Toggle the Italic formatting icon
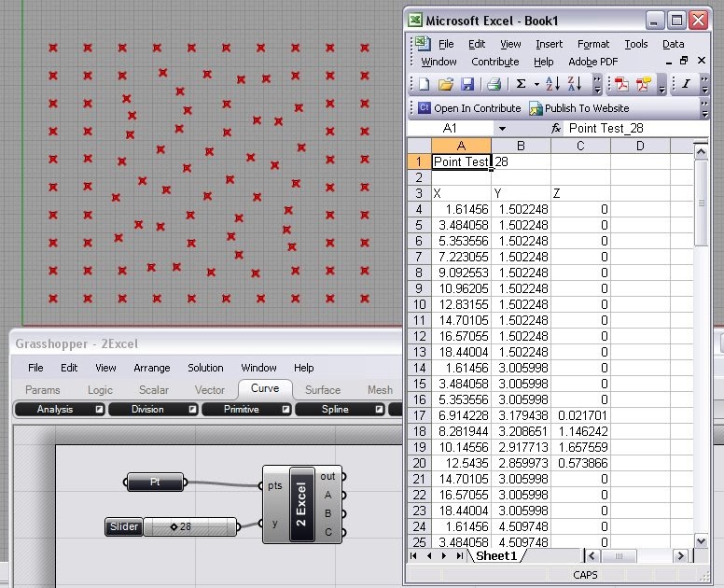Viewport: 724px width, 588px height. tap(686, 84)
